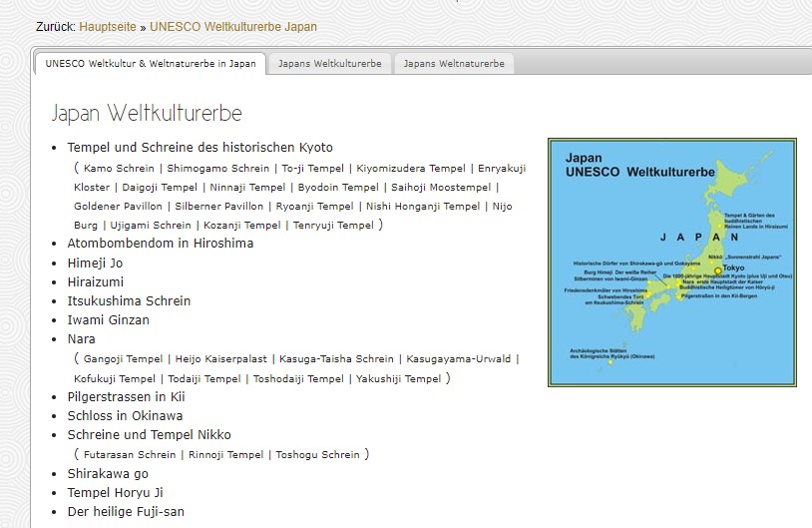Open UNESCO Weltkulturerbe Japan breadcrumb link

[233, 26]
